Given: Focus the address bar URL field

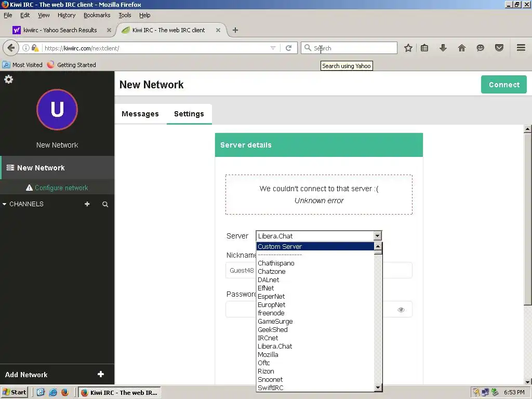Looking at the screenshot, I should tap(156, 48).
